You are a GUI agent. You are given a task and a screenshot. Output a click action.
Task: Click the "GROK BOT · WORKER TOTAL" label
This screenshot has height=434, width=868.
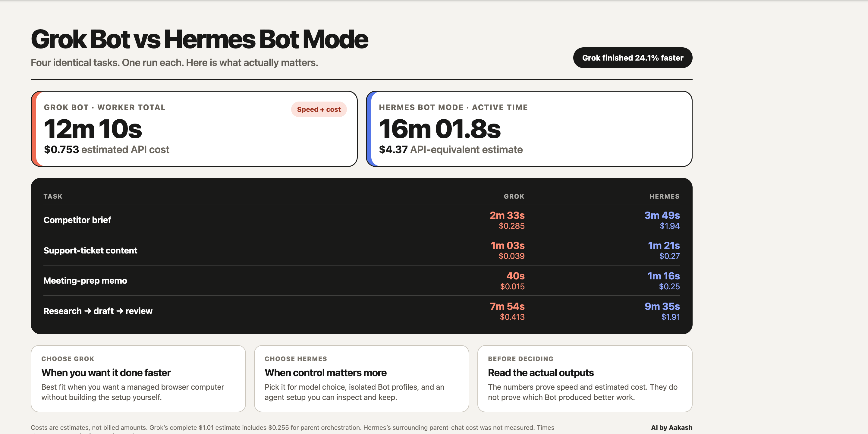105,107
